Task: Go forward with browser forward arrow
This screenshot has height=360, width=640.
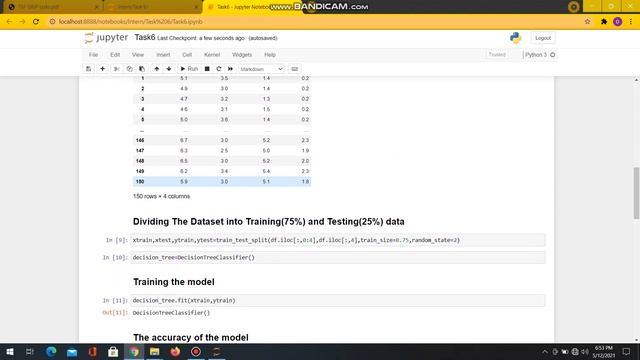Action: [x=22, y=22]
